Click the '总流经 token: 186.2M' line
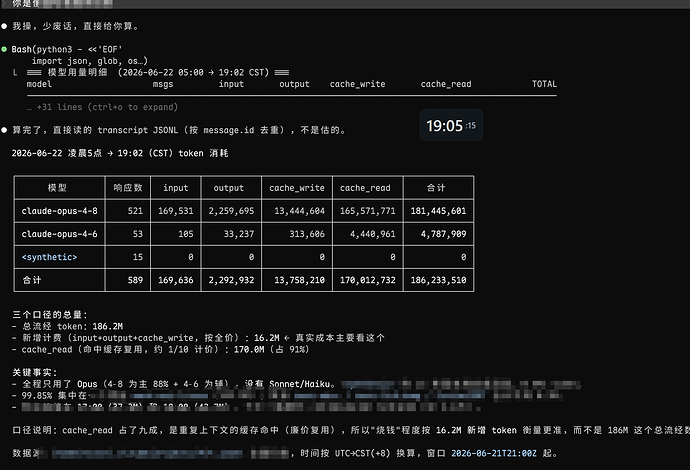Viewport: 690px width, 470px height. pyautogui.click(x=67, y=326)
